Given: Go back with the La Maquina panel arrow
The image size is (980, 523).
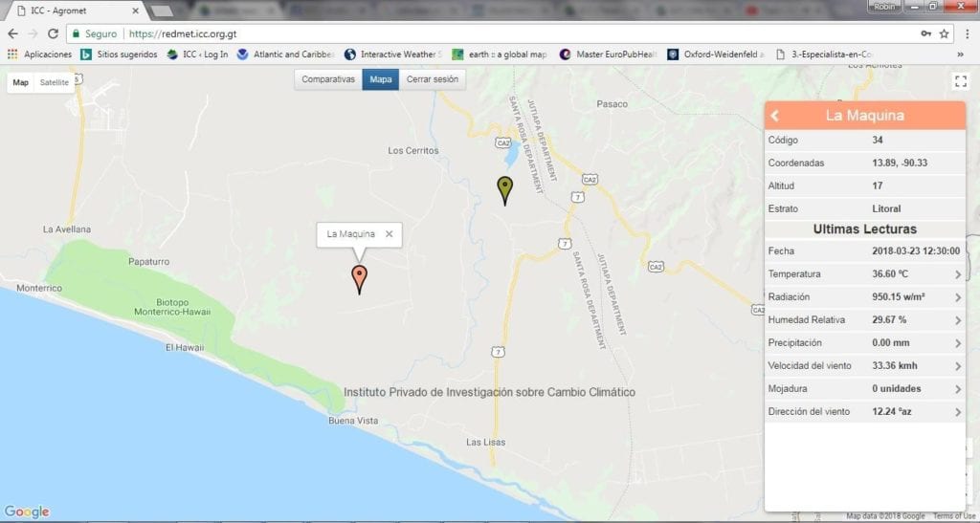Looking at the screenshot, I should pos(775,116).
